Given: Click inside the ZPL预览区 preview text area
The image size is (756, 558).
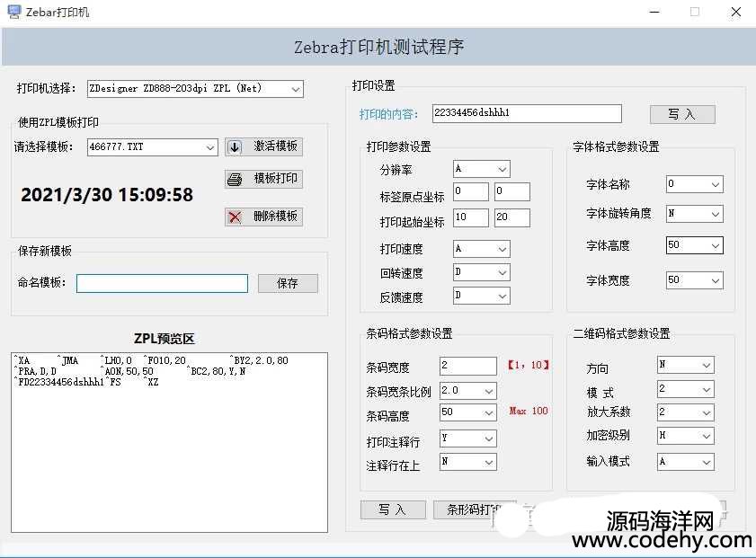Looking at the screenshot, I should pos(169,449).
